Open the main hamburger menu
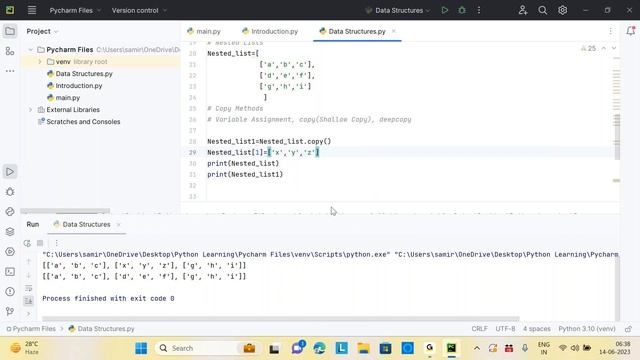 tap(32, 10)
